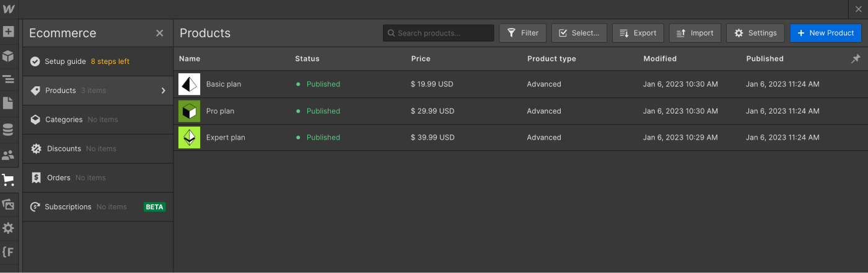Open the Assets images icon
This screenshot has width=868, height=273.
8,204
